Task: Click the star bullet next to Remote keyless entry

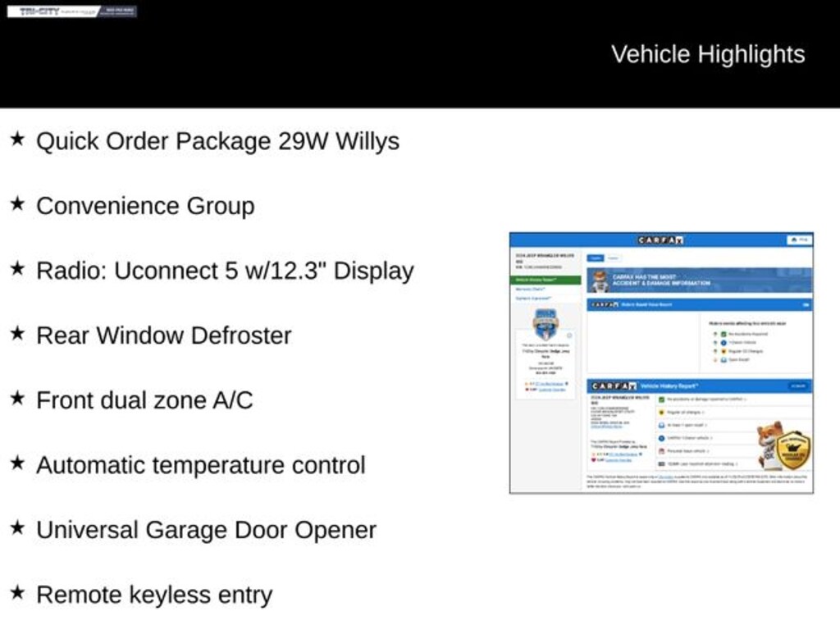Action: (x=16, y=593)
